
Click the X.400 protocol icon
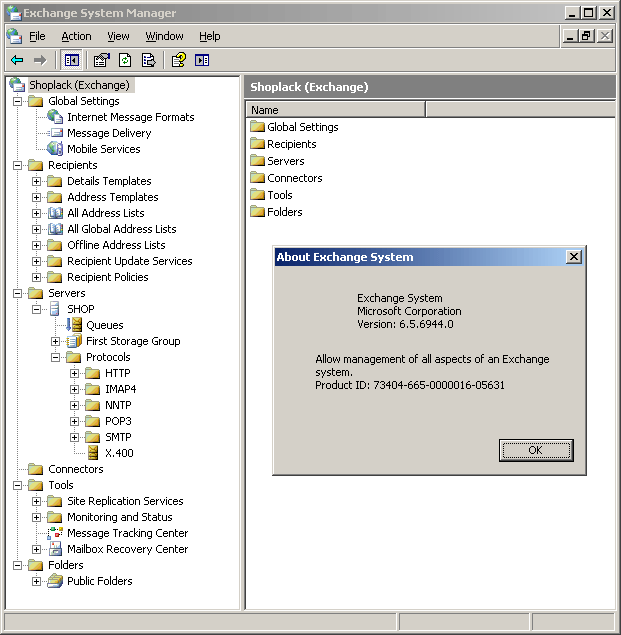point(93,453)
